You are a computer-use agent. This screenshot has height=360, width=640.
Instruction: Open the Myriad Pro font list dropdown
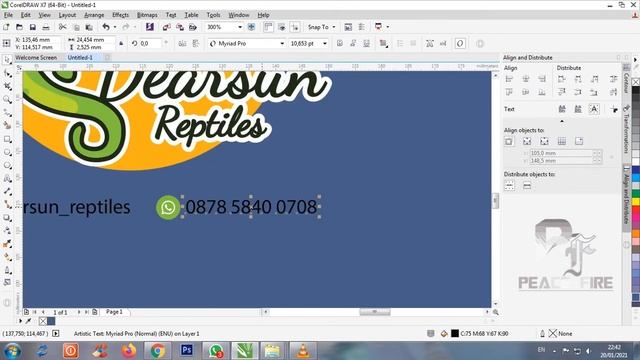282,43
